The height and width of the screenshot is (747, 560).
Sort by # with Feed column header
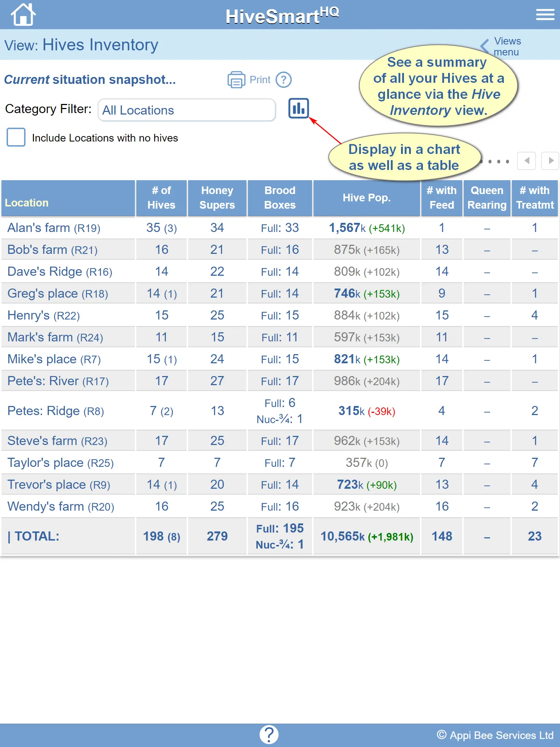[442, 198]
